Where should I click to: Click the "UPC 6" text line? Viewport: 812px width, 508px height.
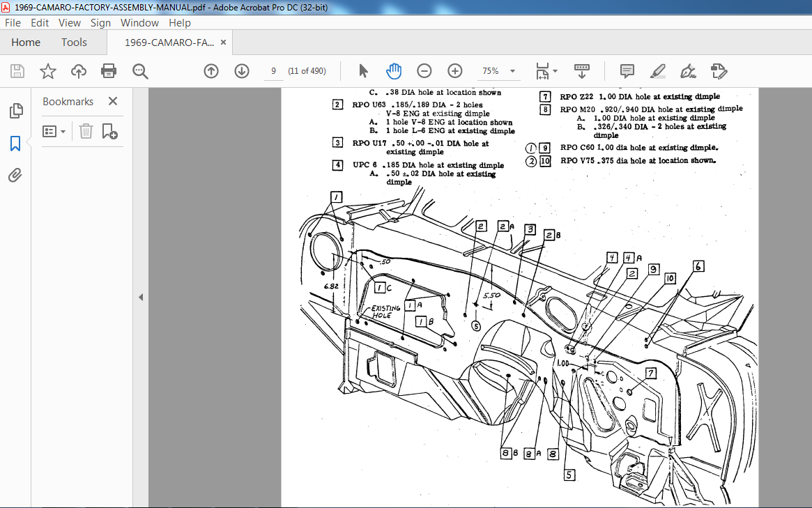pyautogui.click(x=428, y=165)
